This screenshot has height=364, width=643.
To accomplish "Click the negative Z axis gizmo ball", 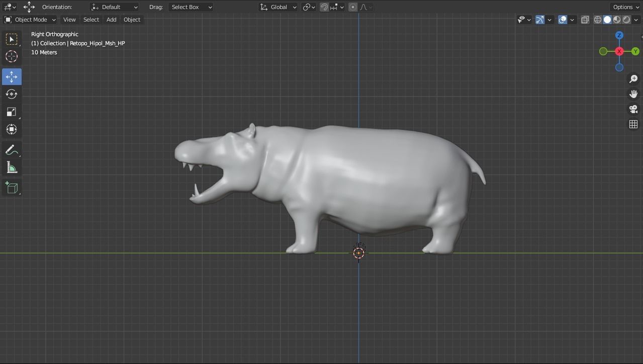I will [x=619, y=67].
